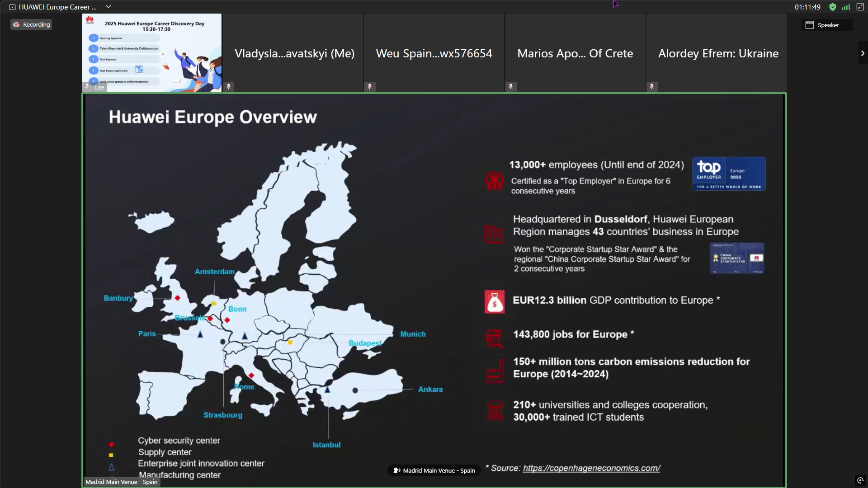
Task: Click muted mic icon on Alordey Efrem tile
Action: [x=652, y=86]
